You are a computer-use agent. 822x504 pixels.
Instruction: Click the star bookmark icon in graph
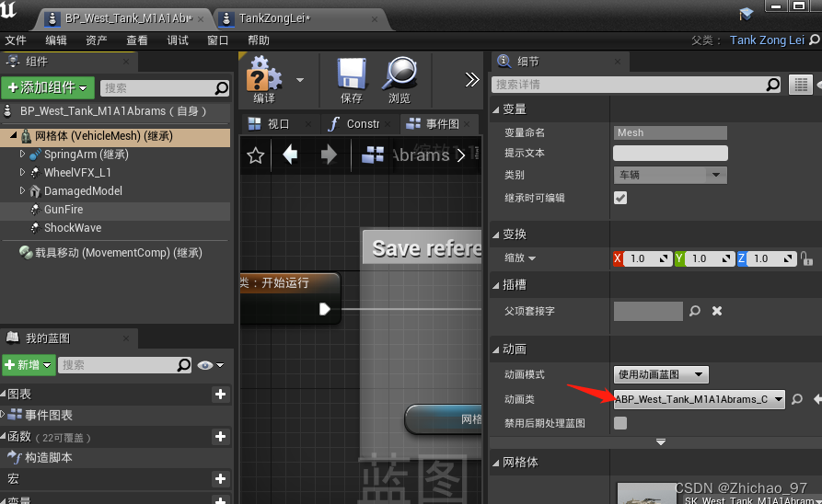point(255,155)
